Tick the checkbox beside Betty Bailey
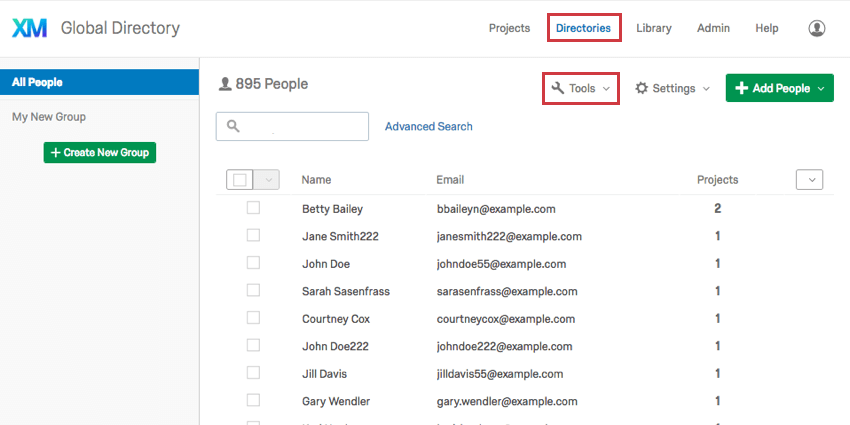850x425 pixels. click(x=253, y=208)
